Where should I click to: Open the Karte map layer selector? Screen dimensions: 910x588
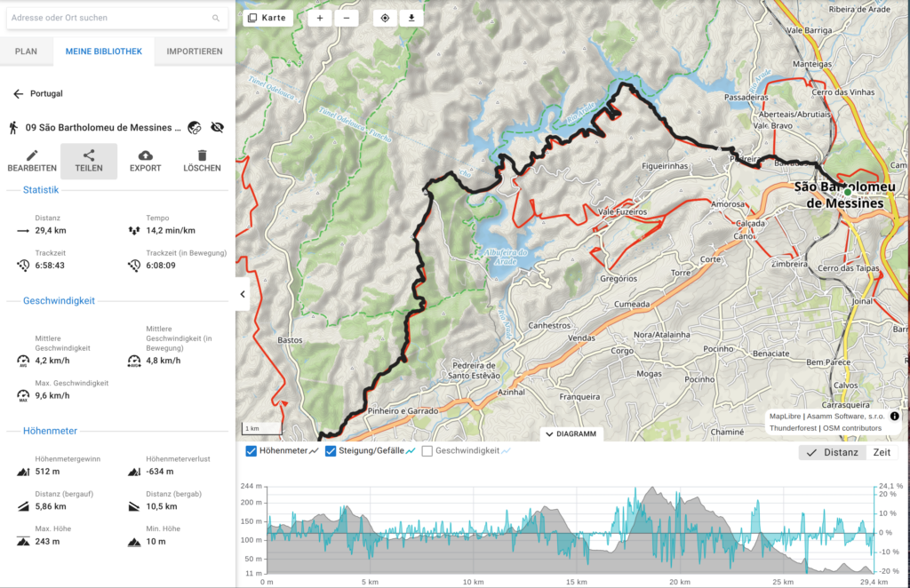point(267,18)
